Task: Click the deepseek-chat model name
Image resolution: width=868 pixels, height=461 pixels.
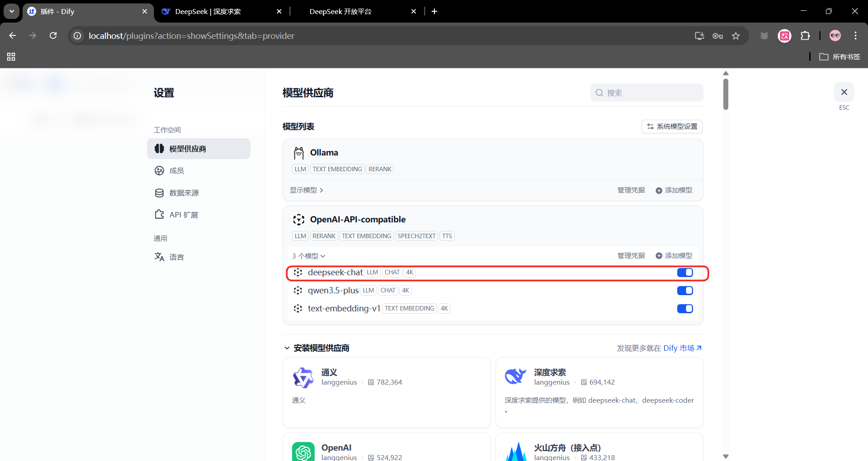Action: click(335, 273)
